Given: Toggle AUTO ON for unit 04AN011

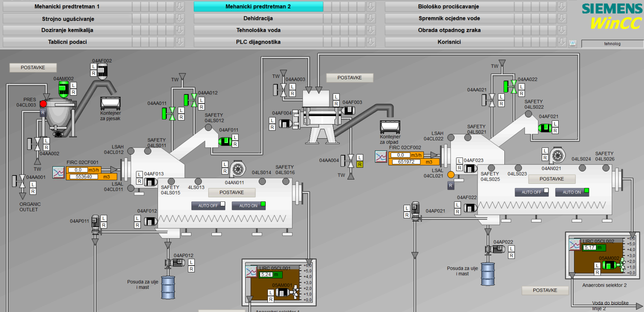Looking at the screenshot, I should click(249, 206).
